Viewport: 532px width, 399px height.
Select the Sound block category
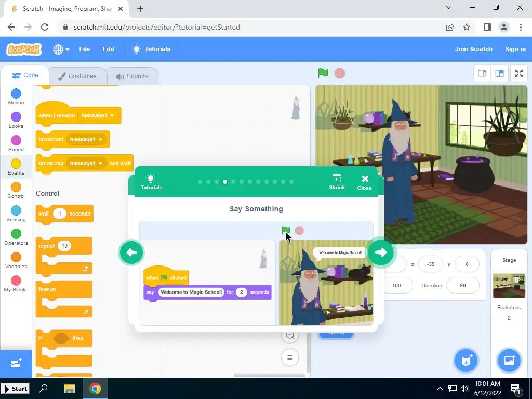(16, 143)
